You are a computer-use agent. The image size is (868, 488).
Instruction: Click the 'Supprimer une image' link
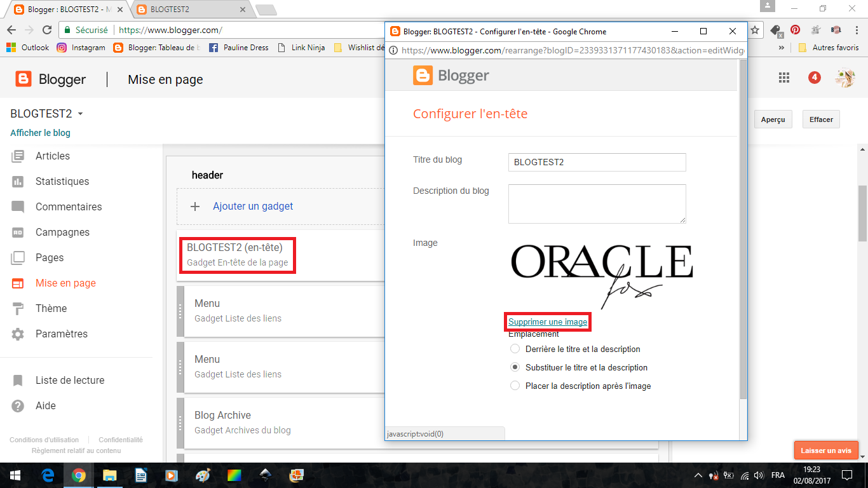pos(548,322)
